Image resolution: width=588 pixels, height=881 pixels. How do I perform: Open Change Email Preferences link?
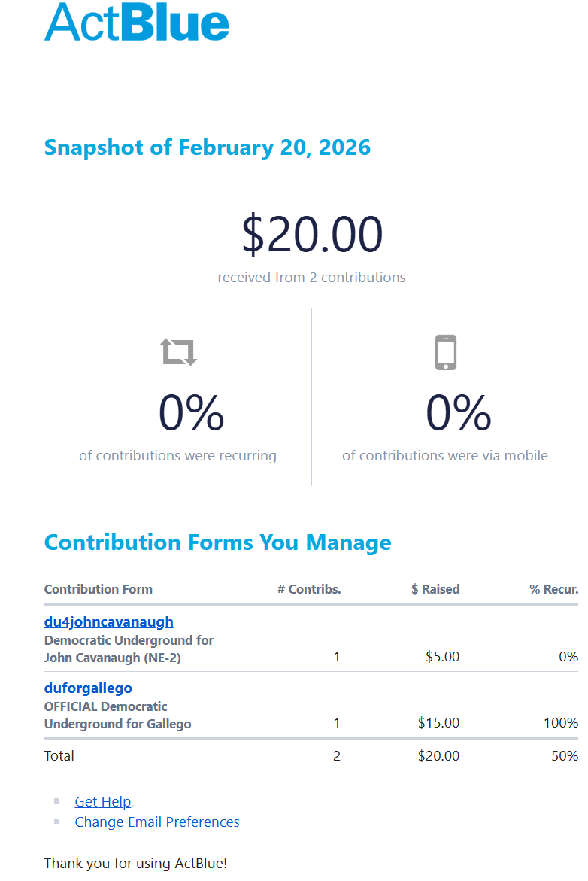tap(157, 822)
